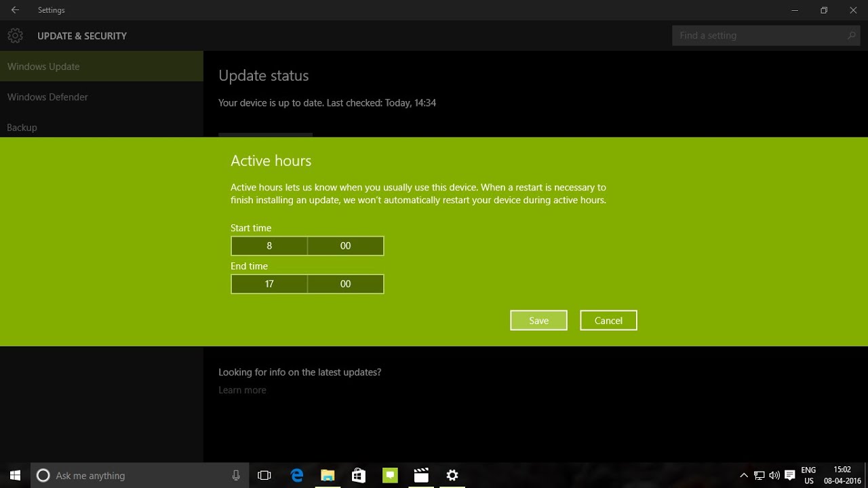Focus the Find a setting box
The height and width of the screenshot is (488, 868).
point(766,35)
